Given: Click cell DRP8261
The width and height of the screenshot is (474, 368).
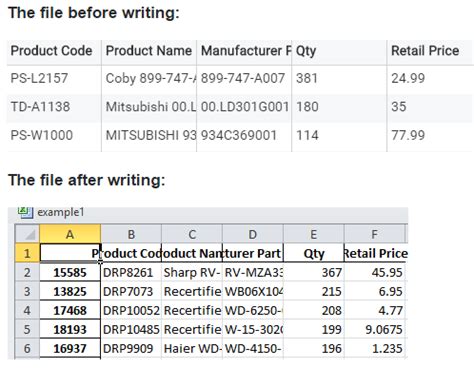Looking at the screenshot, I should [x=131, y=272].
